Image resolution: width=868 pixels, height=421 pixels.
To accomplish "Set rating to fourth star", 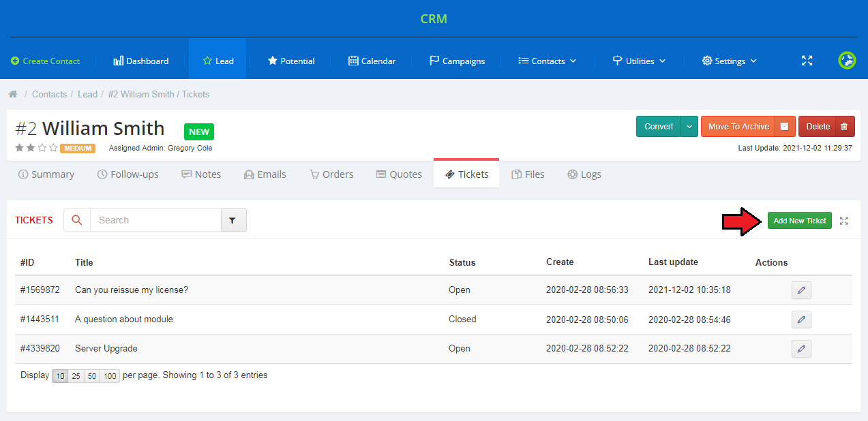I will pos(53,148).
